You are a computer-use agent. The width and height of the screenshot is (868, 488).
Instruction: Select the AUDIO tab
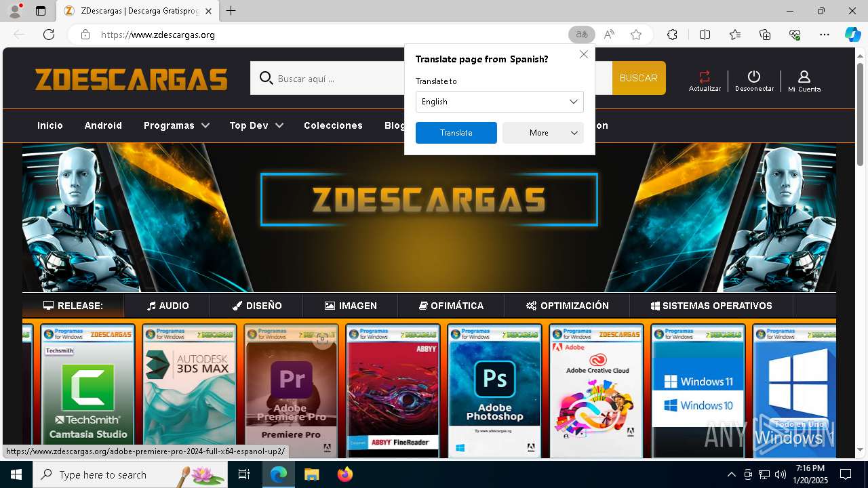click(x=167, y=306)
